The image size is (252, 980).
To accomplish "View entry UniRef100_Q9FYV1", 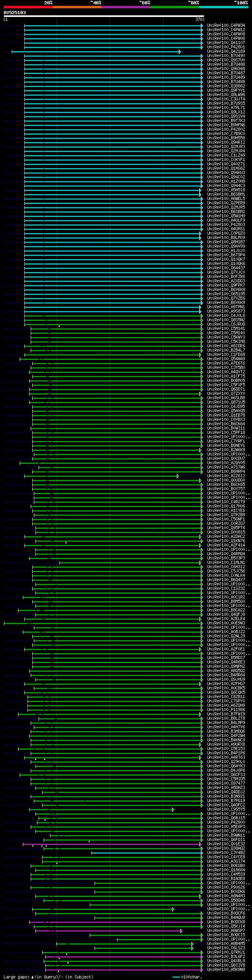I will coord(226,91).
